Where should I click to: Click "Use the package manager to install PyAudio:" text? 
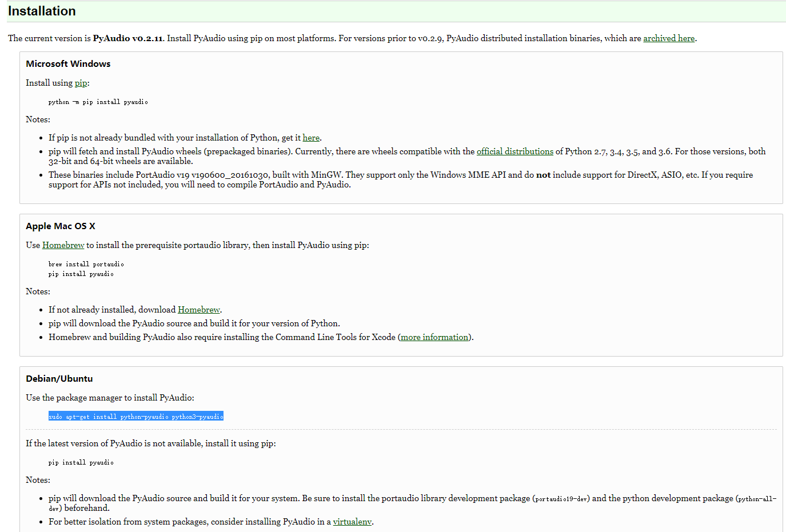coord(110,398)
